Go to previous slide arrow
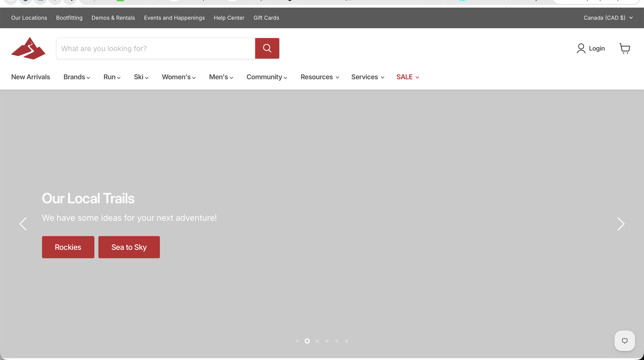The height and width of the screenshot is (360, 644). click(23, 224)
